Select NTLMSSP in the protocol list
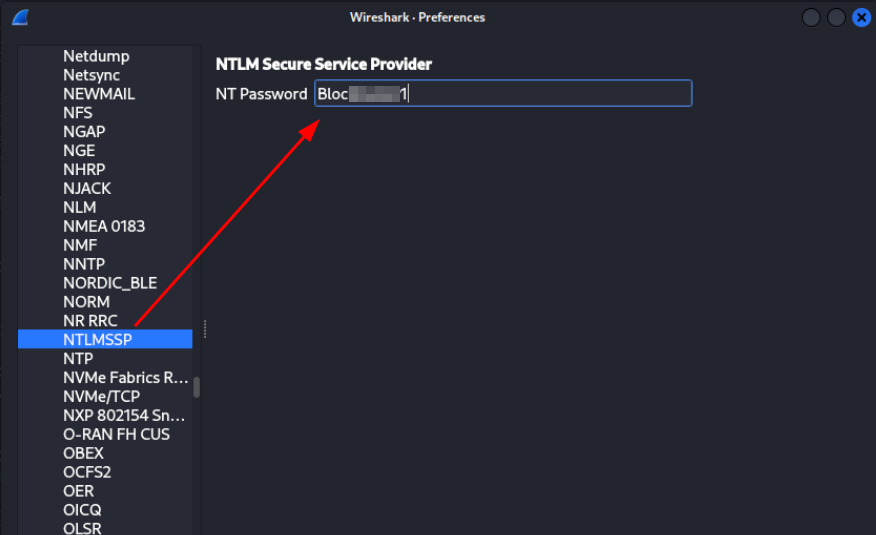 [x=105, y=339]
